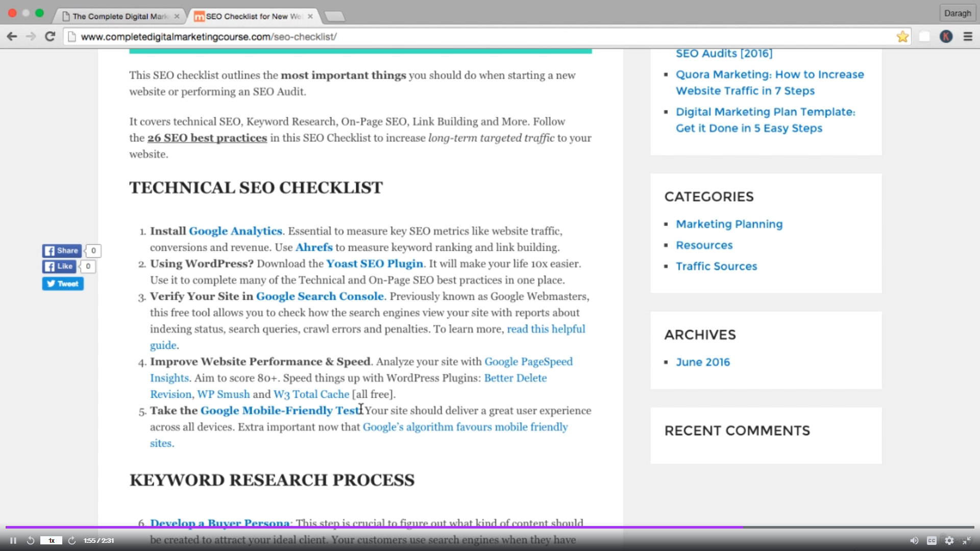
Task: Go back to previous page
Action: pyautogui.click(x=12, y=37)
